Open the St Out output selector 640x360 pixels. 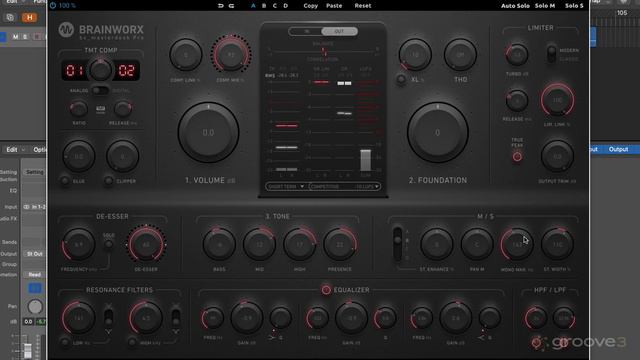(35, 254)
